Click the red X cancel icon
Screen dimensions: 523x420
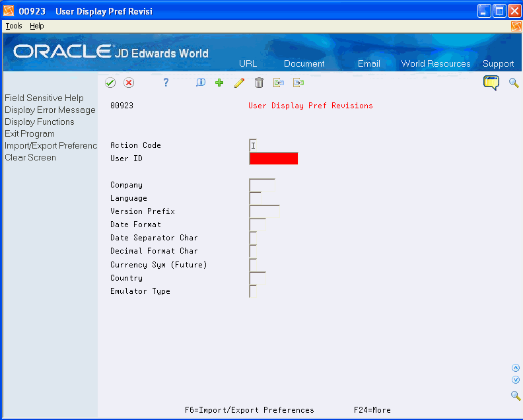click(129, 83)
